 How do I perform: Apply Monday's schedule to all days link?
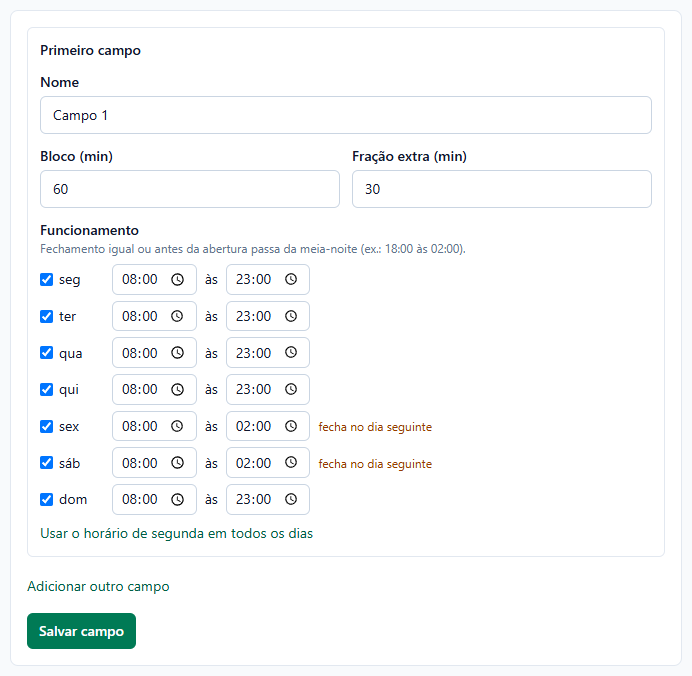click(177, 533)
